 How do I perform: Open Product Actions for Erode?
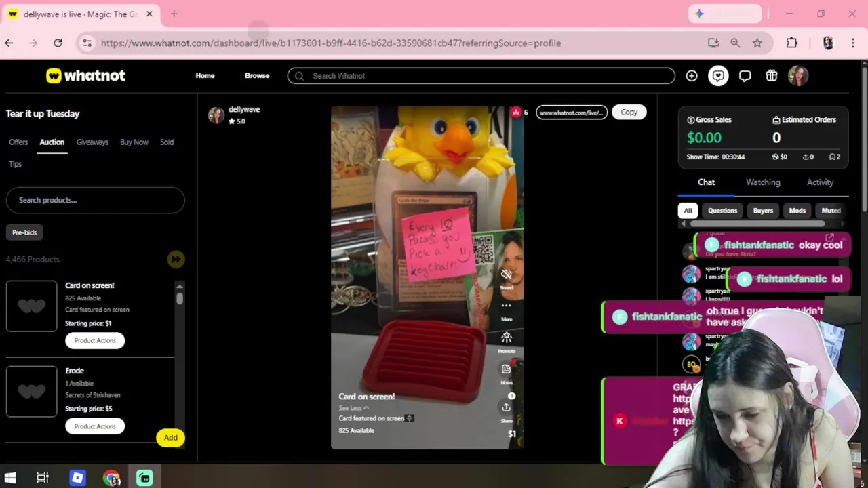95,426
